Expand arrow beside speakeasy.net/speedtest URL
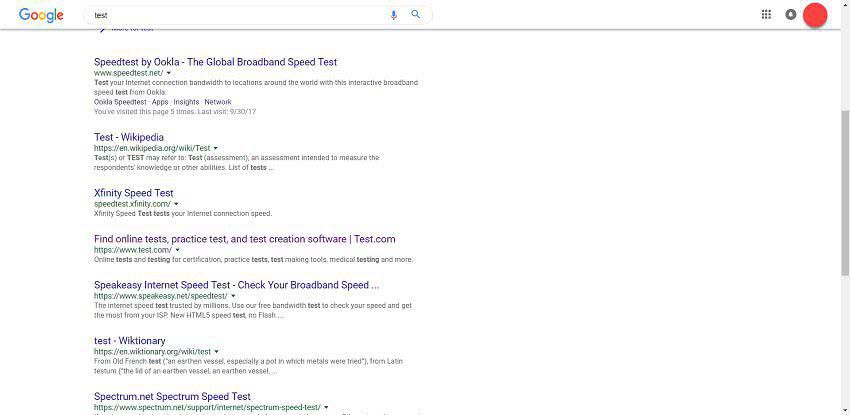This screenshot has height=415, width=850. 233,296
